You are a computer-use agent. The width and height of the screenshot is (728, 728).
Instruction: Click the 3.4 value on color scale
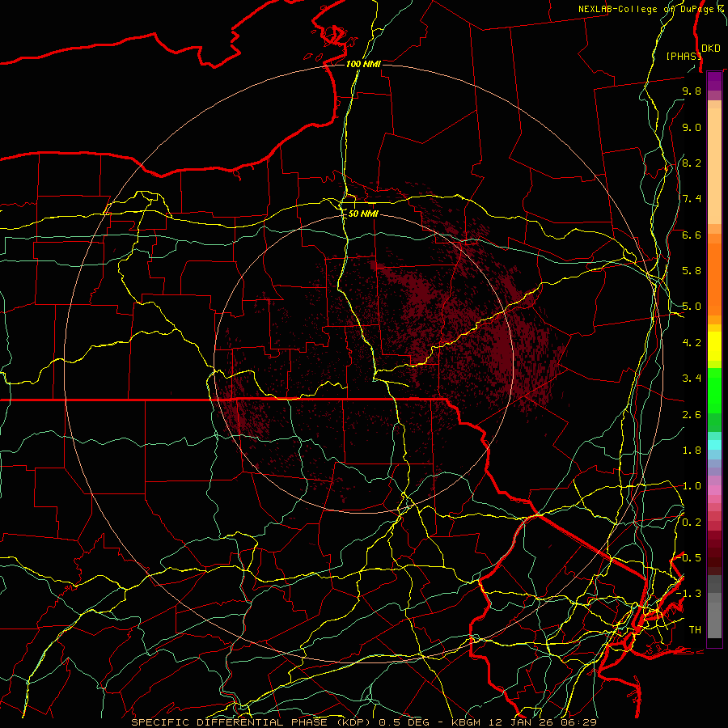coord(692,379)
